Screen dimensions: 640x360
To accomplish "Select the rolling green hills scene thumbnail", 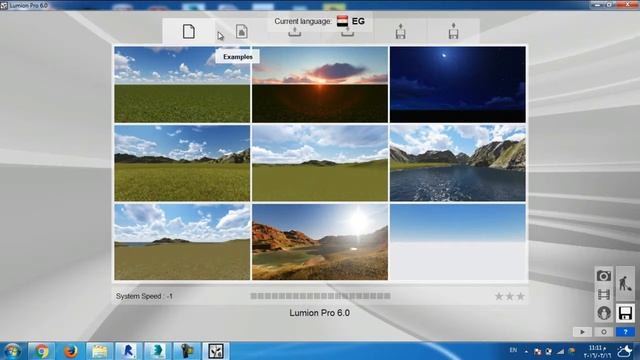I will (x=320, y=163).
